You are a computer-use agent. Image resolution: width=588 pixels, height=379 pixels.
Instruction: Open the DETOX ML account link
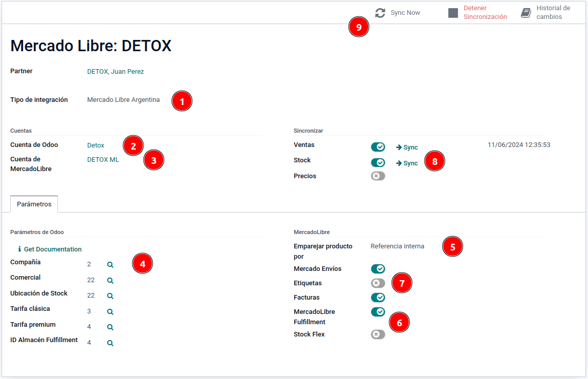(x=103, y=160)
